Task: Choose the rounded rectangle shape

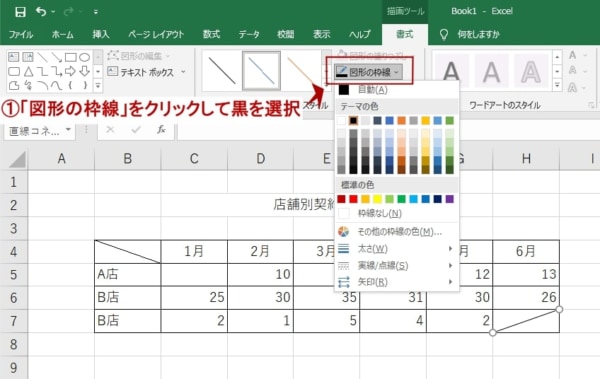Action: (x=14, y=71)
